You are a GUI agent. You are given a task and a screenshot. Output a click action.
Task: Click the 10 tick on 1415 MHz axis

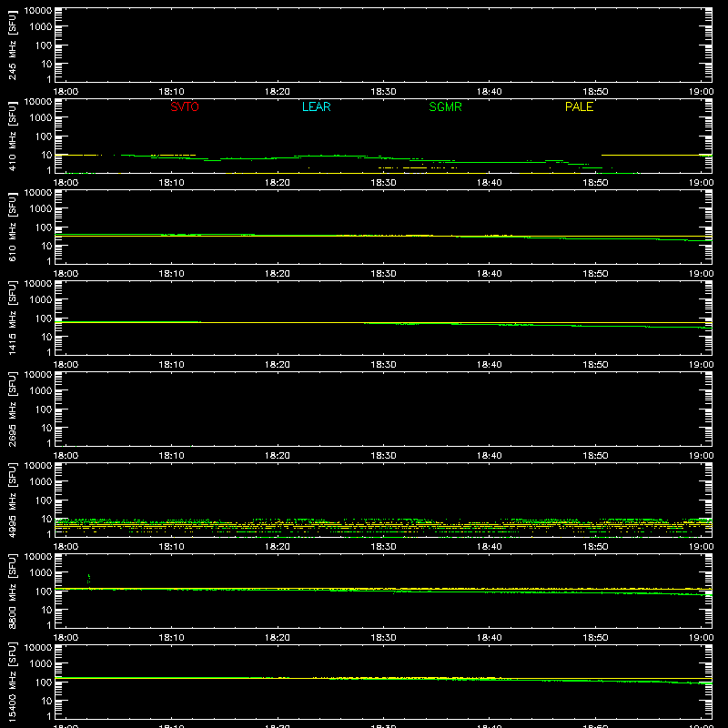pos(46,337)
